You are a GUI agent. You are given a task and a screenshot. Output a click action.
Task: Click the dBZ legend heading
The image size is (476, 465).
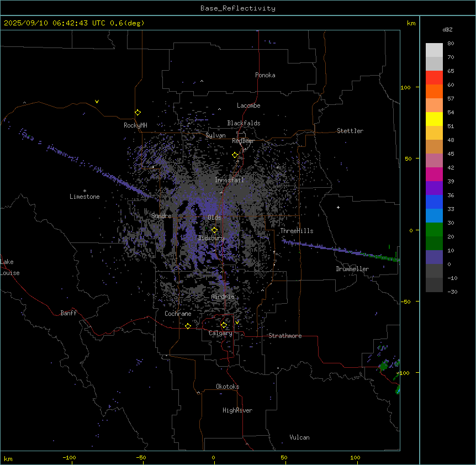tap(447, 30)
